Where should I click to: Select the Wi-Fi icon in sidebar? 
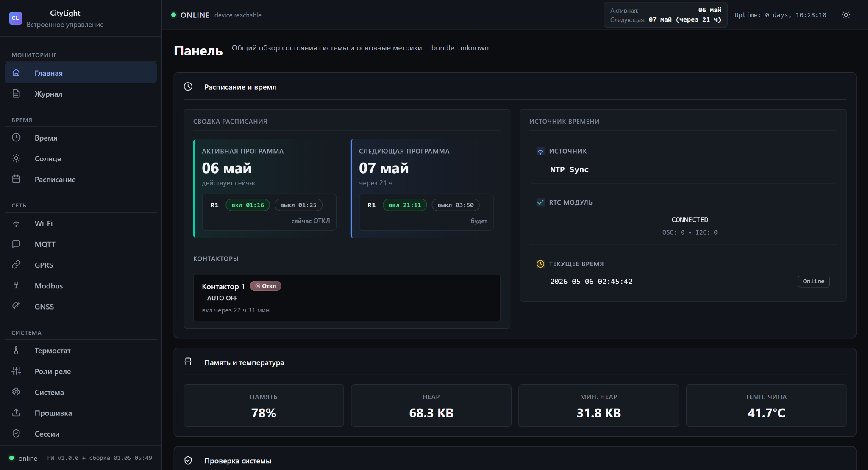click(x=16, y=224)
